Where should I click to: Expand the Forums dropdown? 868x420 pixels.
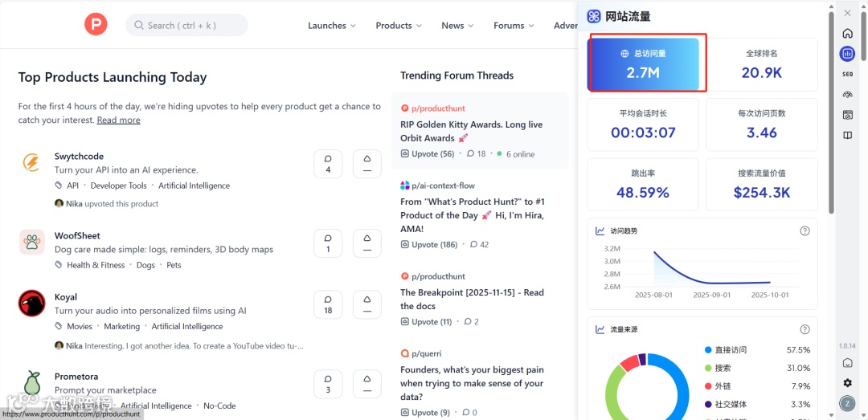pos(514,26)
